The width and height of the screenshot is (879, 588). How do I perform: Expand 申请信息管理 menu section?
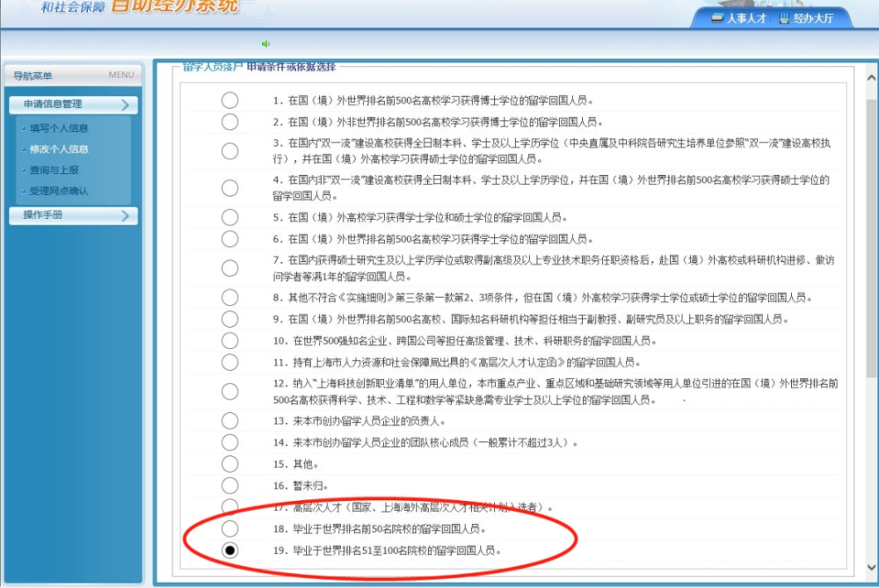[x=74, y=105]
